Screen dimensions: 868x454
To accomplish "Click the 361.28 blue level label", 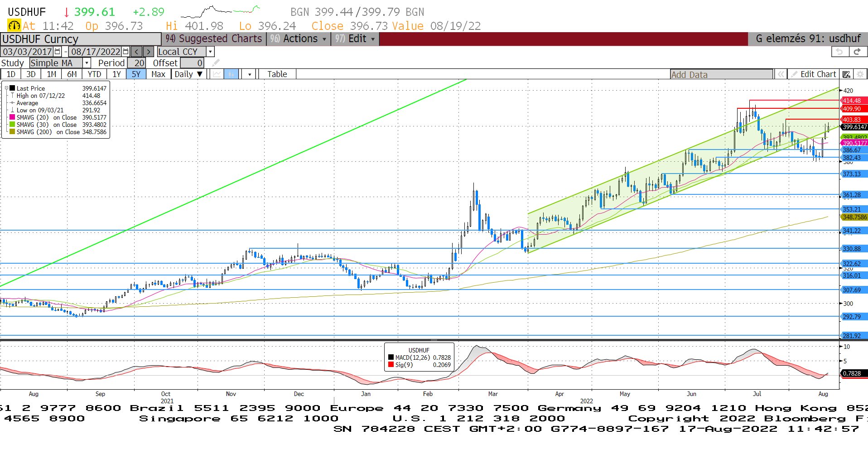I will [854, 195].
